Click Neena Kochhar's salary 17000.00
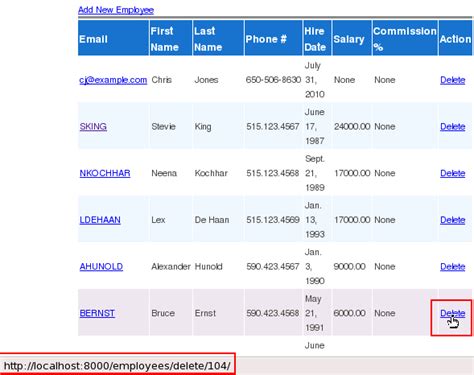Viewport: 474px width, 375px height. 352,173
